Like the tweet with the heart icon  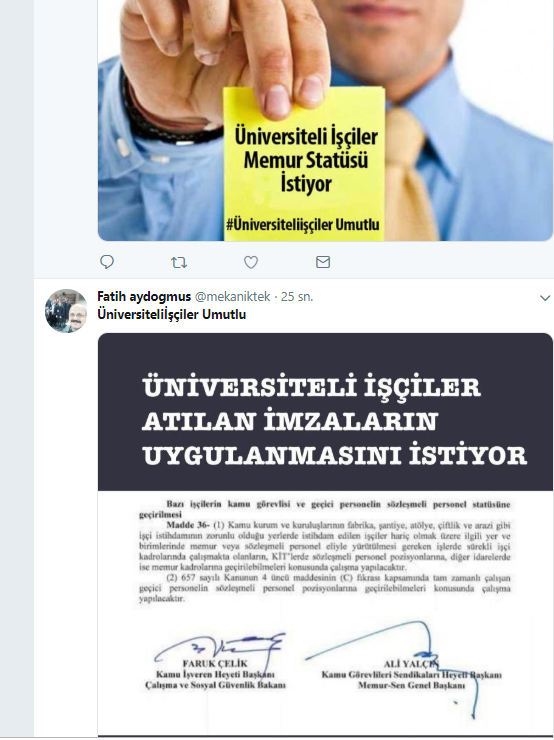[251, 262]
